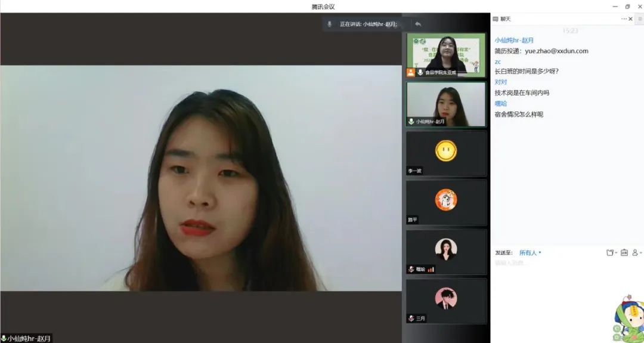
Task: Select the 李一波 participant tile
Action: [446, 153]
